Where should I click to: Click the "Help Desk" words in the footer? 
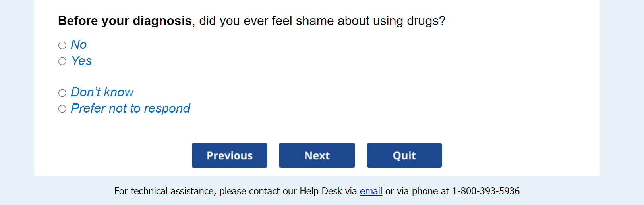point(320,191)
